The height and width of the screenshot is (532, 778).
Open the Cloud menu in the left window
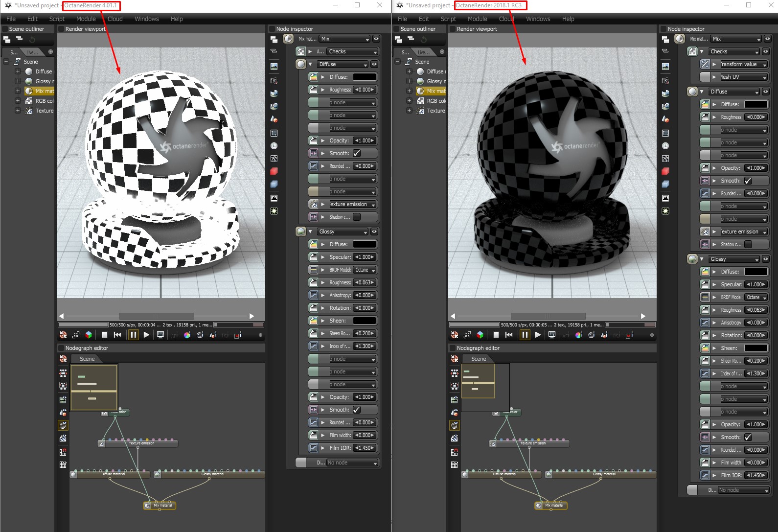115,19
